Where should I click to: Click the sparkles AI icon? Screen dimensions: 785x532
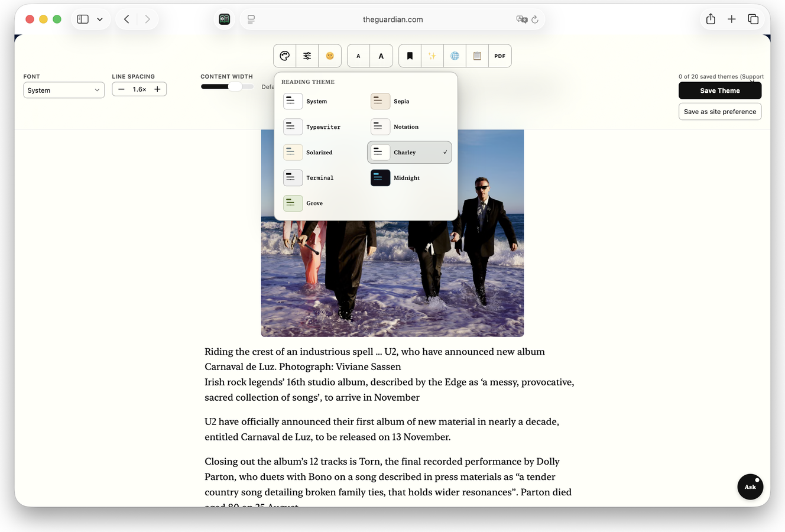point(432,56)
